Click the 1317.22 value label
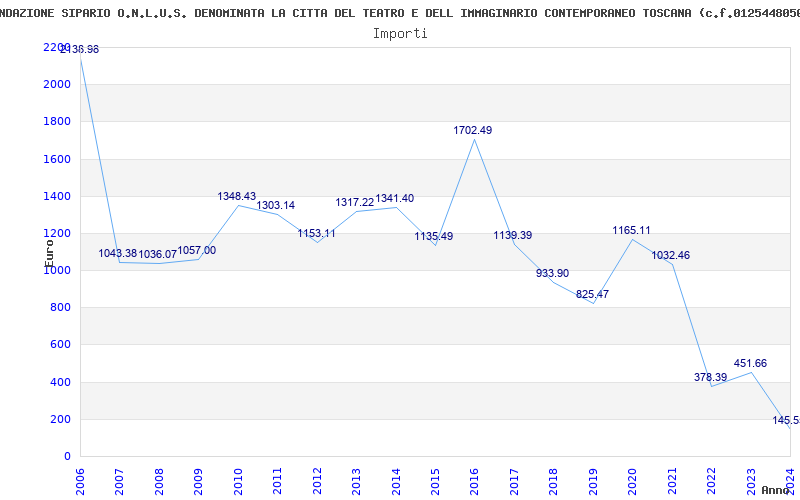The image size is (800, 500). 355,203
